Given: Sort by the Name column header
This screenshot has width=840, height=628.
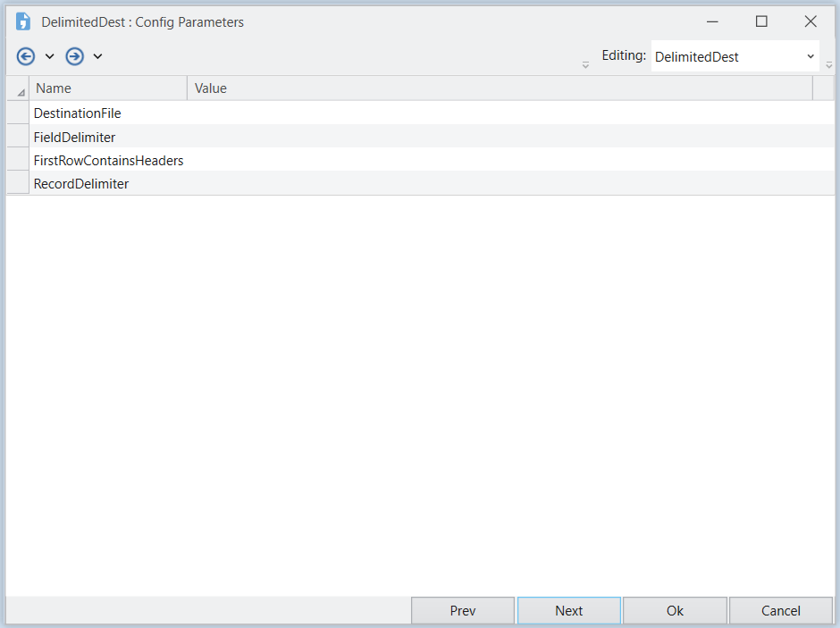Looking at the screenshot, I should tap(108, 88).
